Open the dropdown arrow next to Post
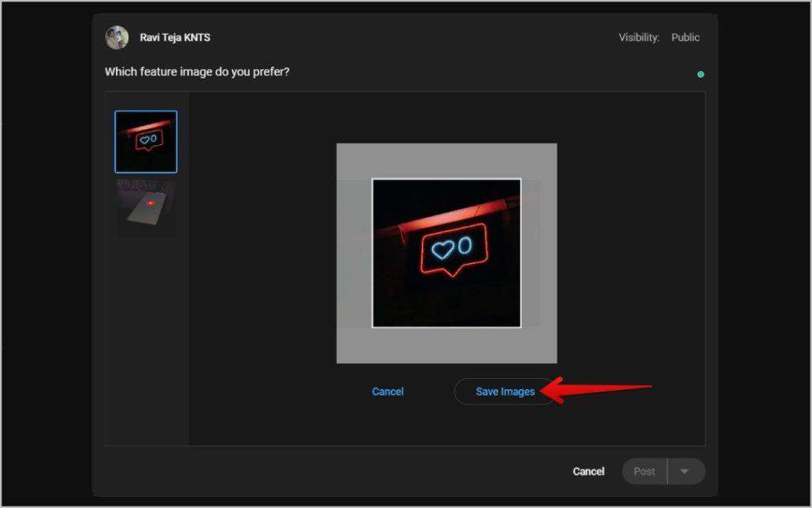This screenshot has height=508, width=812. click(684, 472)
